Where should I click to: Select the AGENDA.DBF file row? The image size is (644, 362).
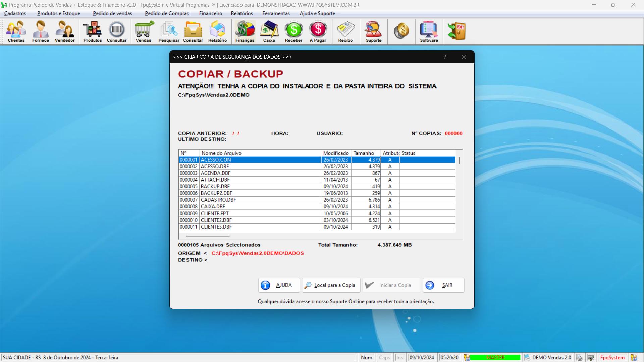[317, 173]
